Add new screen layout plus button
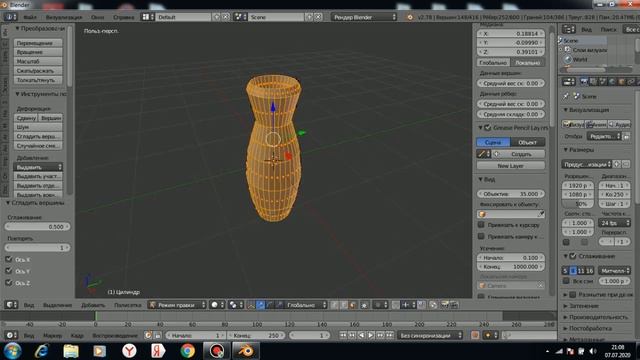 (x=217, y=17)
